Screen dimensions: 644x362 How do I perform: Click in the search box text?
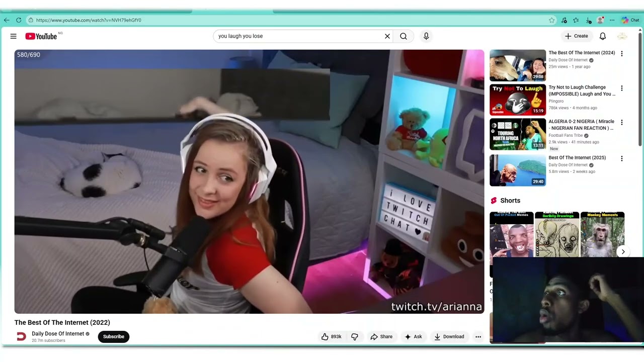coord(240,36)
